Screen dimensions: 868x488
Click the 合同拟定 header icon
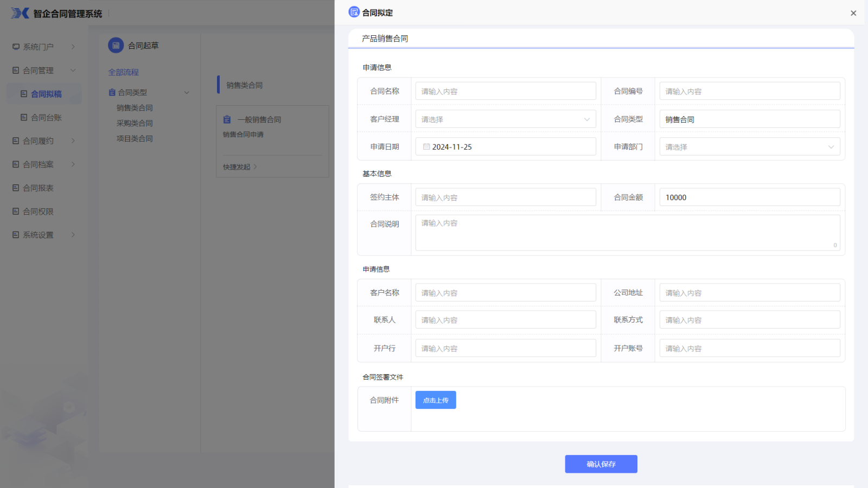tap(354, 12)
